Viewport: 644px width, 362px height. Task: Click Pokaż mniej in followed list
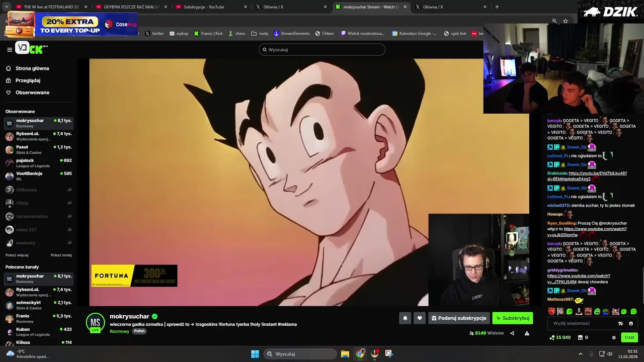(x=61, y=255)
